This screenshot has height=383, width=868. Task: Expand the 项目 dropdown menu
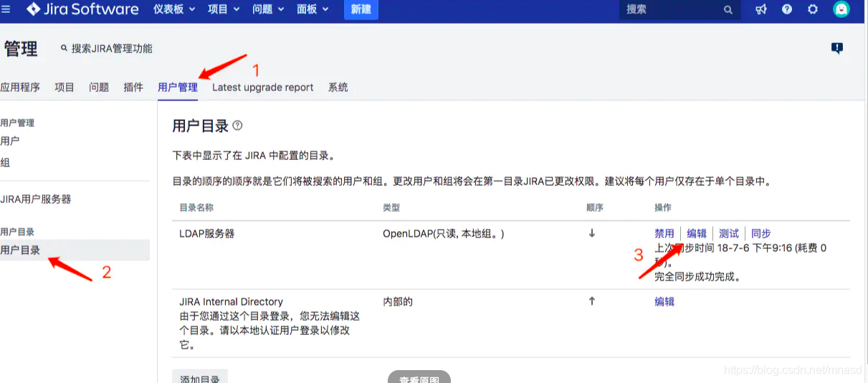224,9
